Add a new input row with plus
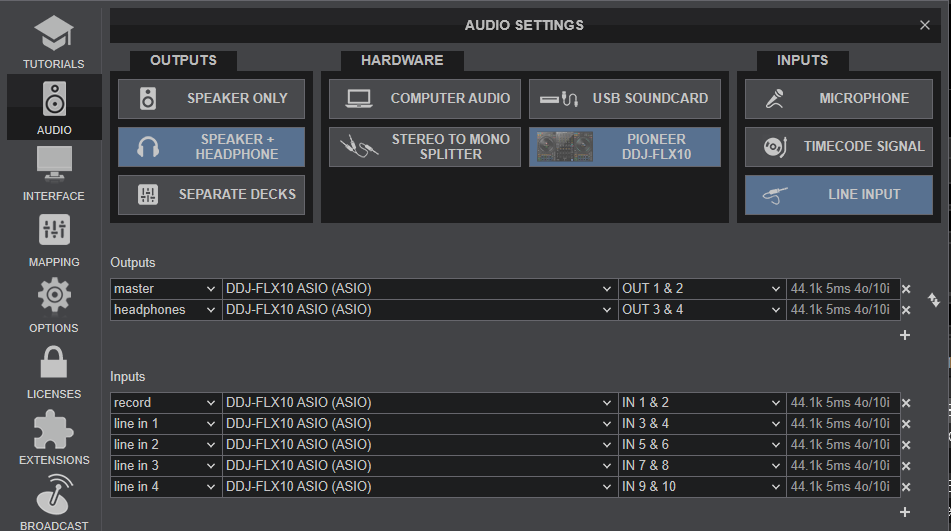This screenshot has width=951, height=531. [905, 512]
